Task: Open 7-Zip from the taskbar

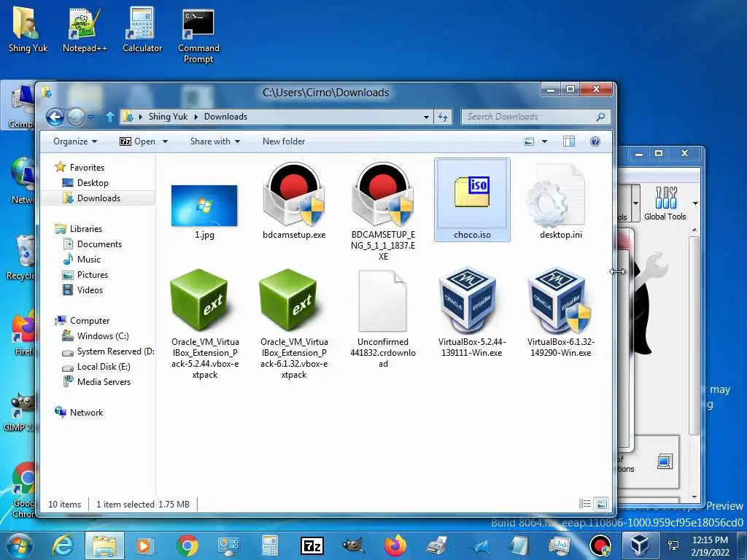Action: coord(312,545)
